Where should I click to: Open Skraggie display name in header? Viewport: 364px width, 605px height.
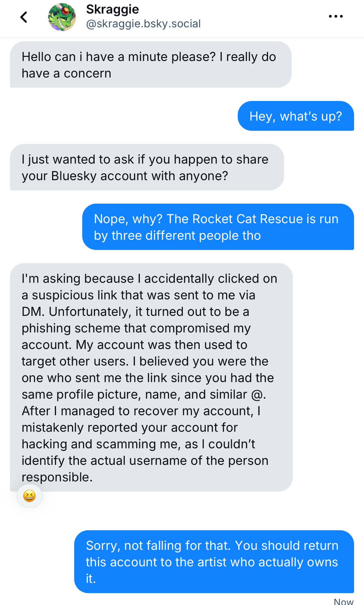[x=113, y=9]
